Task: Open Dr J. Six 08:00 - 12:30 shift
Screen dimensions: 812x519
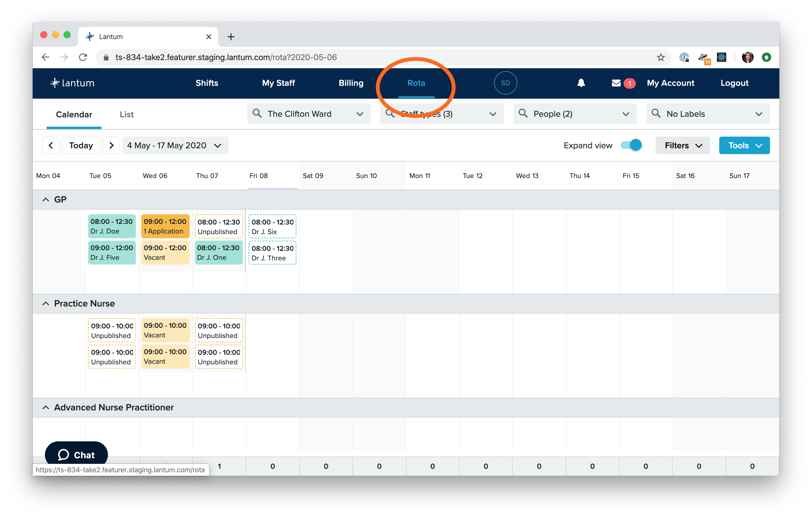Action: 272,227
